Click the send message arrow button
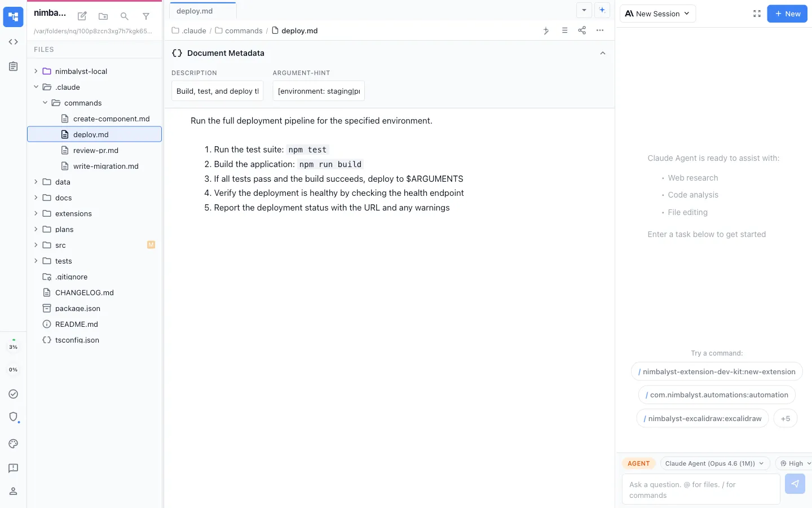 tap(795, 484)
